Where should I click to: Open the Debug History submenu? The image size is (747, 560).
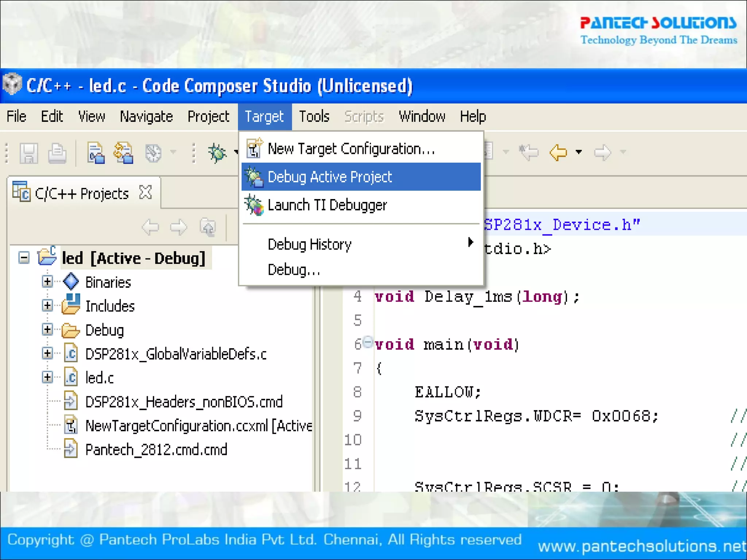click(x=309, y=244)
